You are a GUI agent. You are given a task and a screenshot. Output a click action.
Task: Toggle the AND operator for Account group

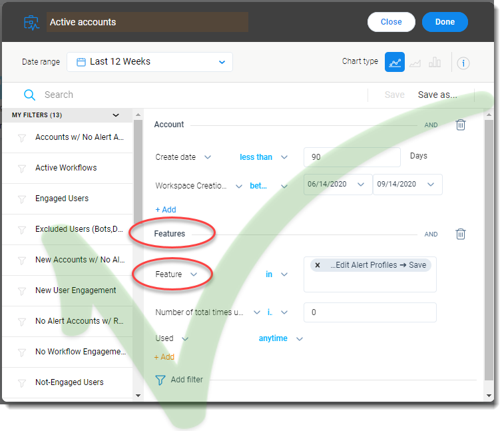point(431,125)
